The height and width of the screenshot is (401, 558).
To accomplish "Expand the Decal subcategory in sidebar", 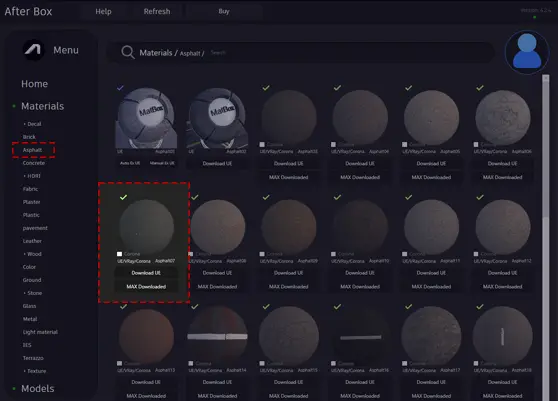I will tap(32, 124).
